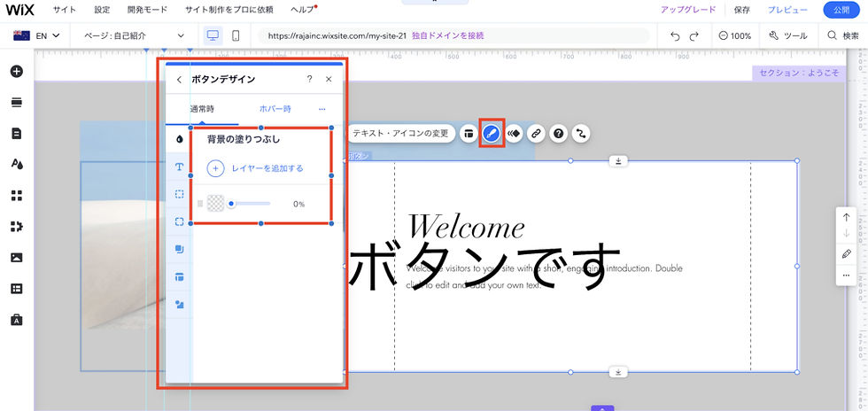Open the page selector dropdown
This screenshot has height=411, width=868.
pyautogui.click(x=135, y=36)
